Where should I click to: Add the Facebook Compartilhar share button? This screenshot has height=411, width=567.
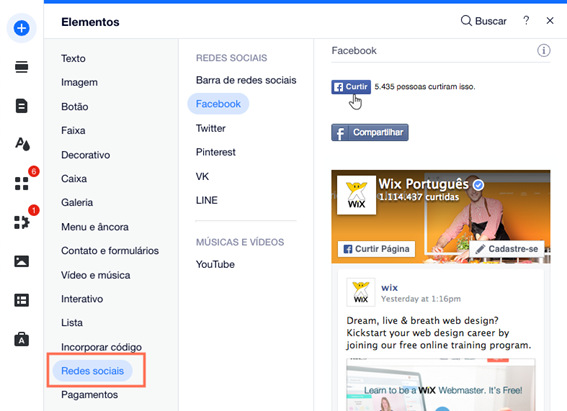click(370, 132)
